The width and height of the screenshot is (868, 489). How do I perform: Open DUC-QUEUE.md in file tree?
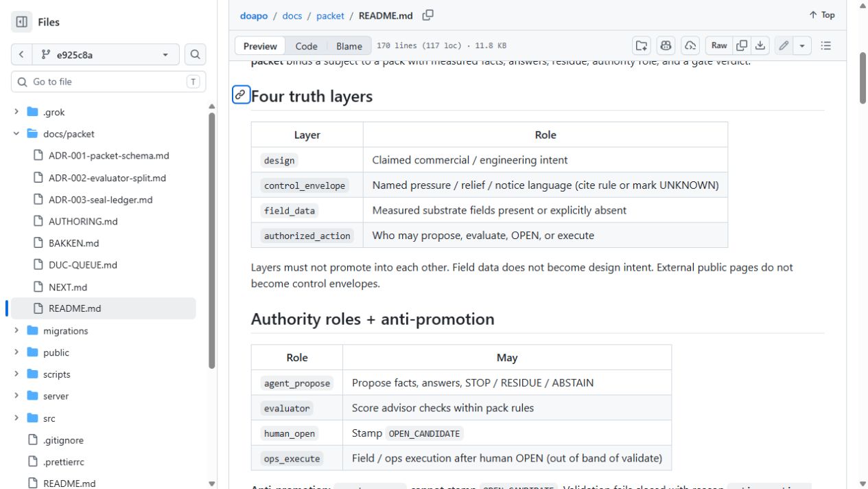tap(82, 265)
